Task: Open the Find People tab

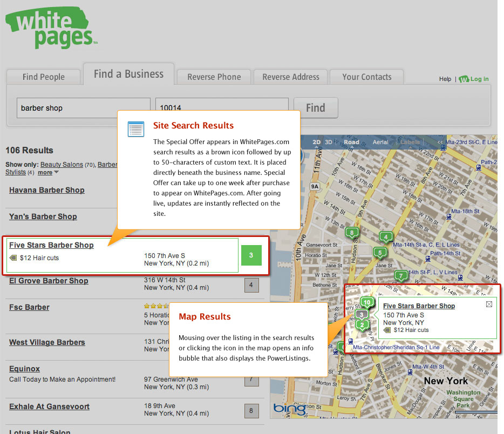Action: click(x=43, y=77)
